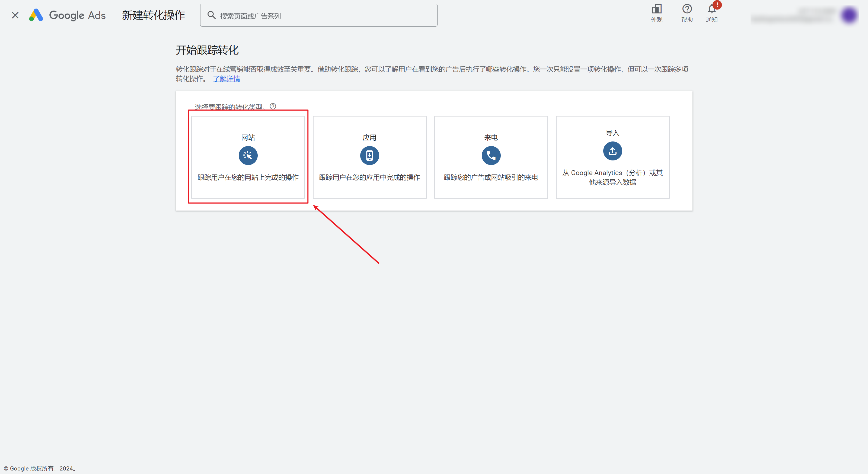Click the search magnifier icon
This screenshot has height=474, width=868.
tap(211, 15)
